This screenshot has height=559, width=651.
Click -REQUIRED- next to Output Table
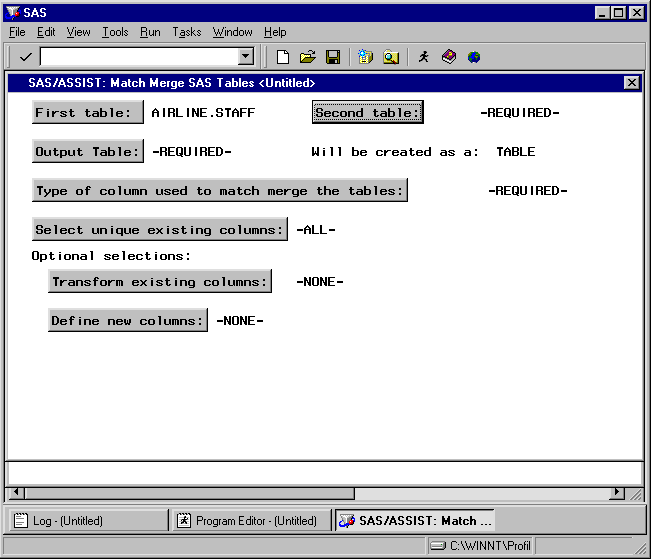192,152
